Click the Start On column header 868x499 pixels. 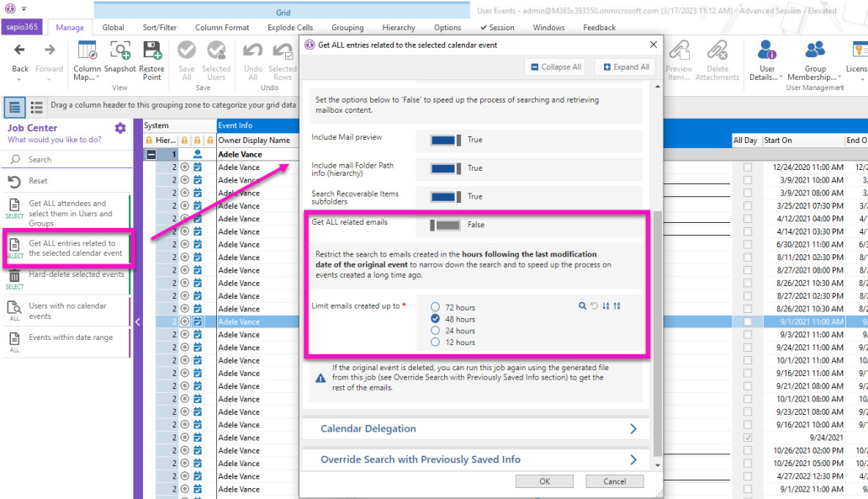[x=802, y=141]
